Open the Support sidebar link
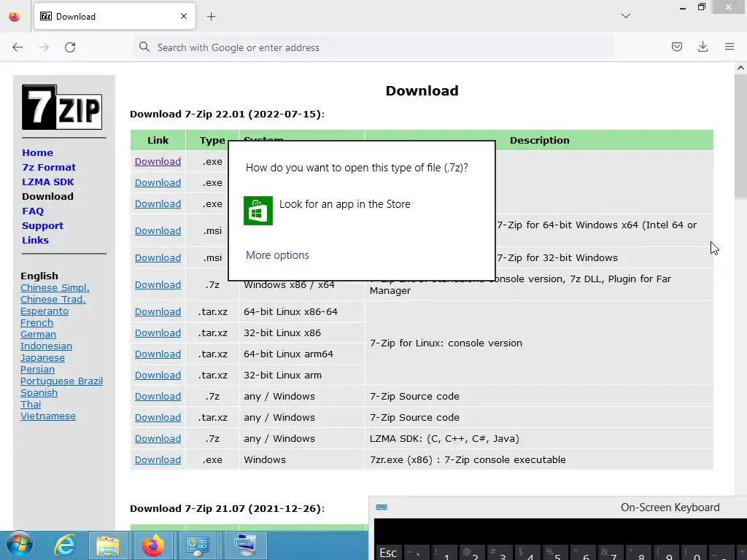Screen dimensions: 747x560 (42, 226)
